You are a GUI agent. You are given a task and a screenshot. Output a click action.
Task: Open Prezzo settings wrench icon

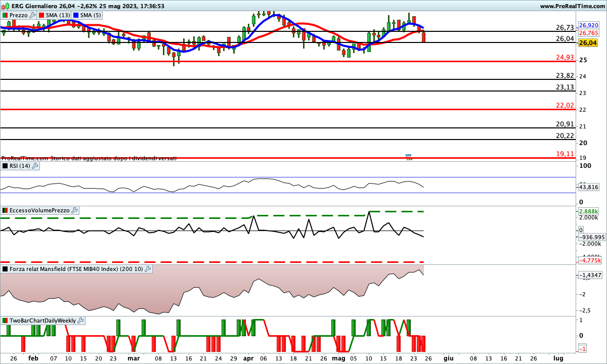tap(33, 15)
